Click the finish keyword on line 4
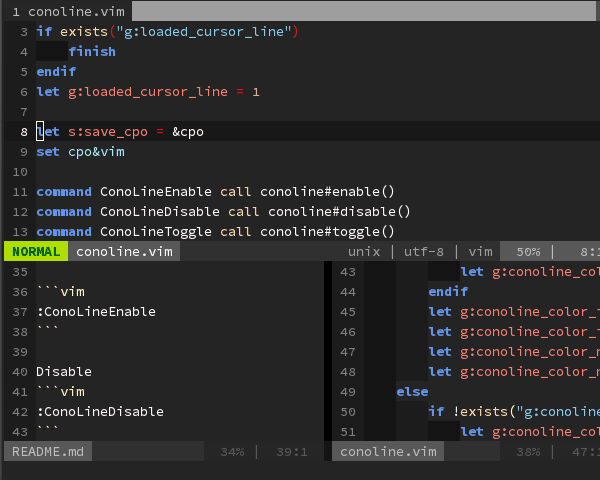This screenshot has height=480, width=600. coord(92,52)
